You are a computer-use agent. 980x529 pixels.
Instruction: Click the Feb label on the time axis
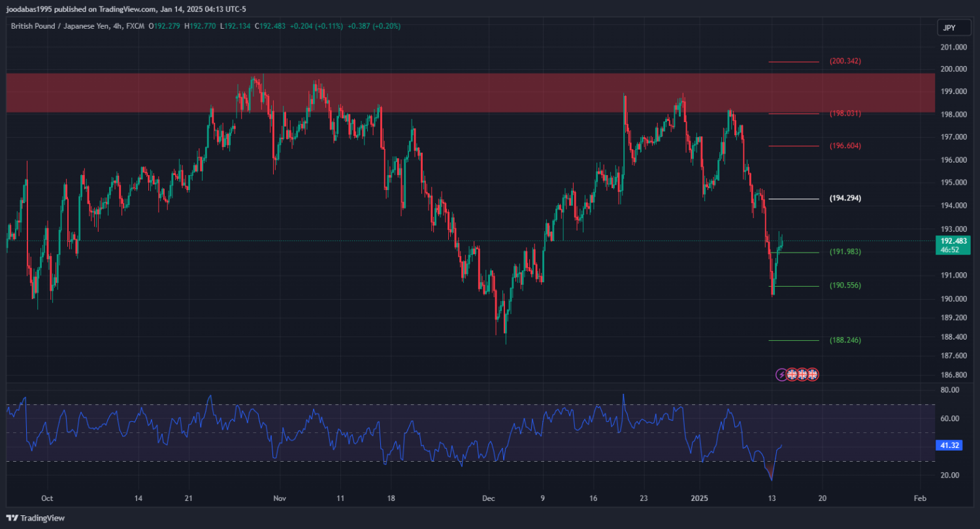(920, 498)
